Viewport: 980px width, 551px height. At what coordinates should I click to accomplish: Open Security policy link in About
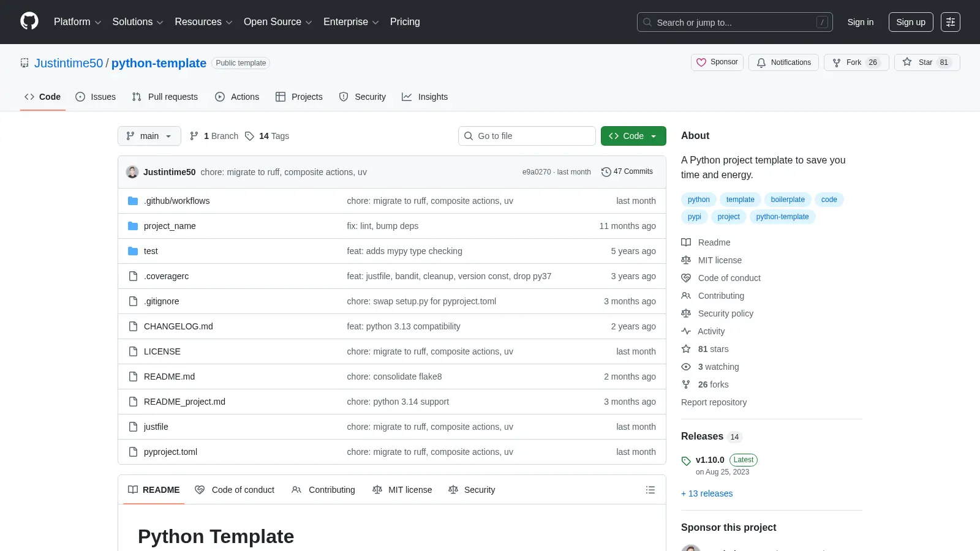pos(717,313)
